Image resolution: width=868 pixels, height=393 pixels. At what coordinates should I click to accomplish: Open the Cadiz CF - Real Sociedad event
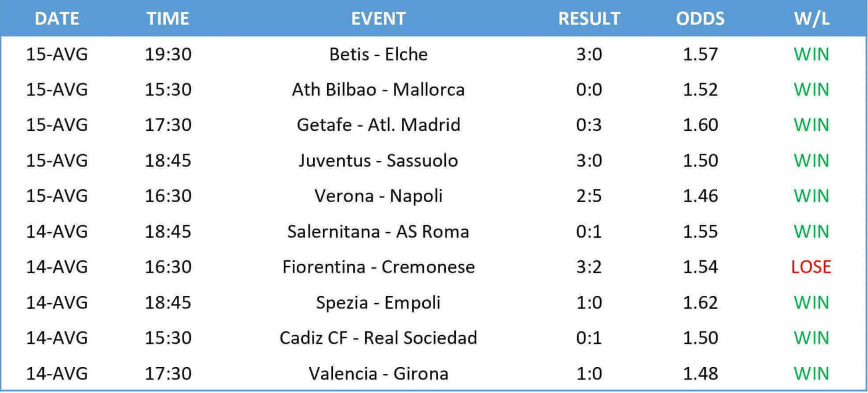point(378,338)
